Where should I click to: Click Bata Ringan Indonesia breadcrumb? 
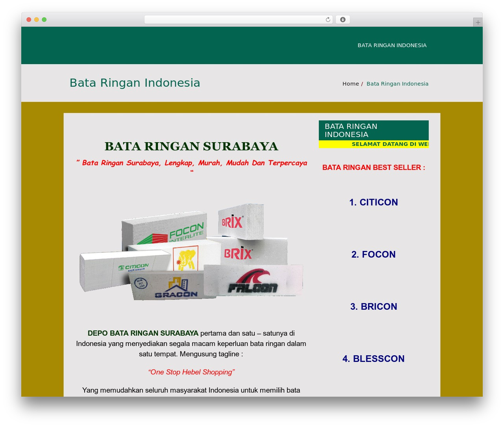(x=397, y=84)
